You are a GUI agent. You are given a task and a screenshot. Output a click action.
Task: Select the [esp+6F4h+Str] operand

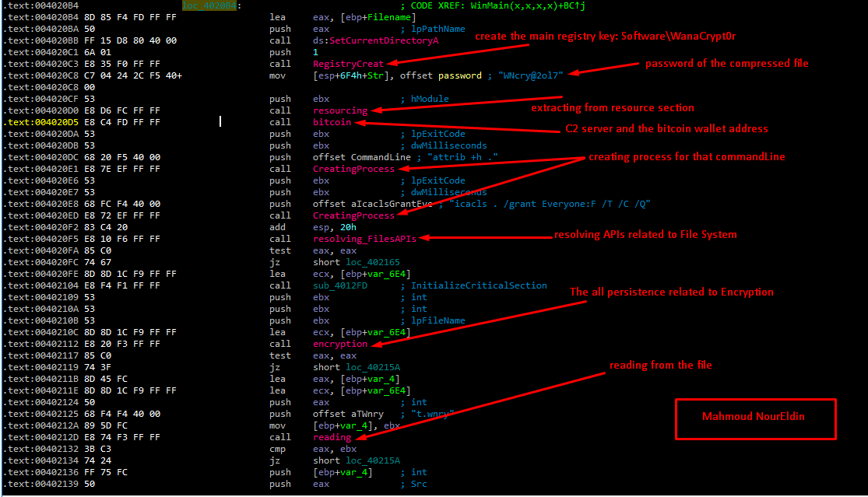click(x=353, y=75)
